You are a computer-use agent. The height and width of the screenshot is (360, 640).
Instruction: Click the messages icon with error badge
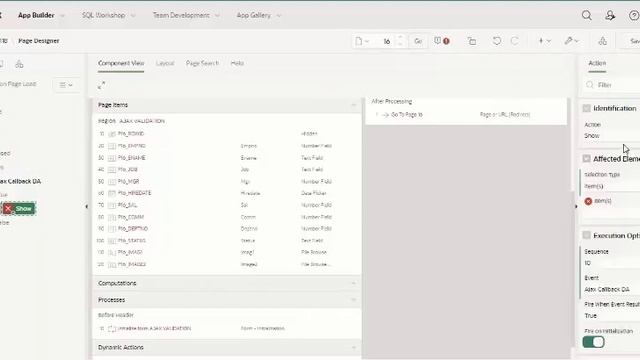442,41
